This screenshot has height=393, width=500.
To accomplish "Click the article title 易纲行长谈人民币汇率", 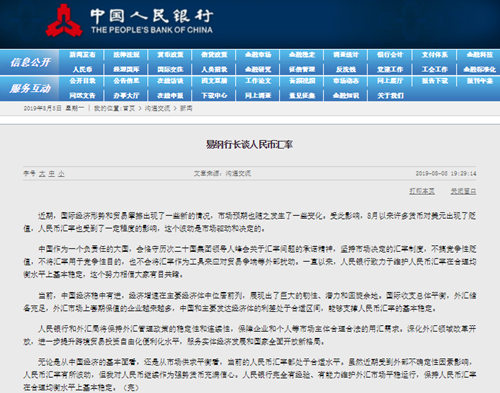I will [249, 145].
